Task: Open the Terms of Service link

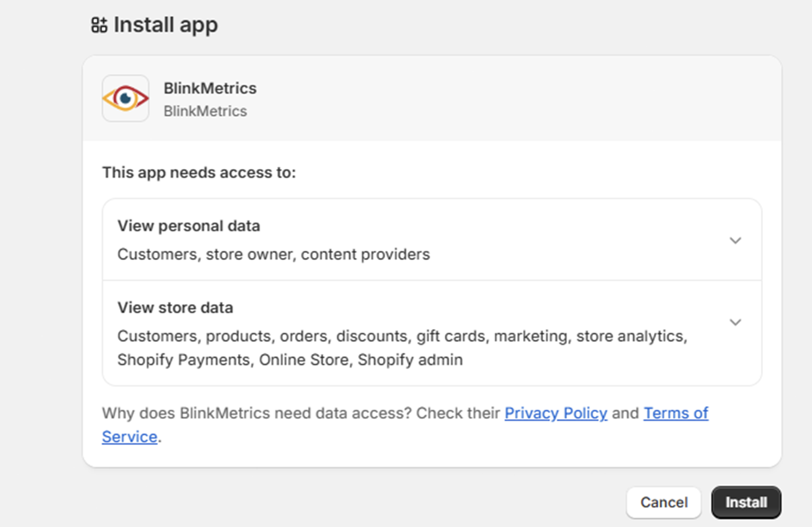Action: pyautogui.click(x=676, y=413)
